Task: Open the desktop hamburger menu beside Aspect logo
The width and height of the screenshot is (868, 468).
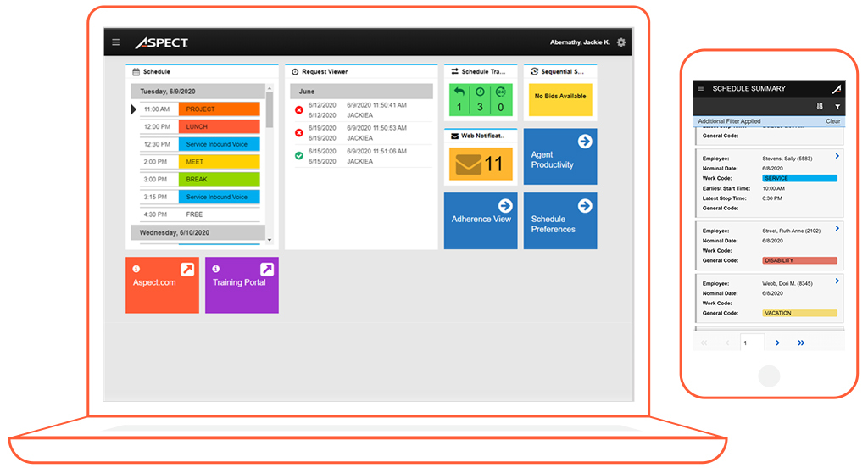Action: pos(116,42)
